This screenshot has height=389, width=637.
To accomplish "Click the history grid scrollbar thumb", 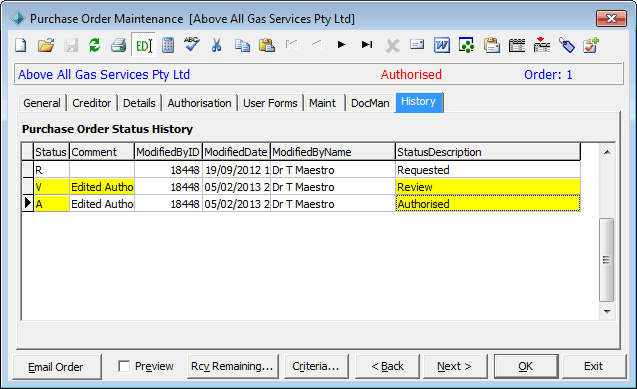I will pyautogui.click(x=607, y=260).
